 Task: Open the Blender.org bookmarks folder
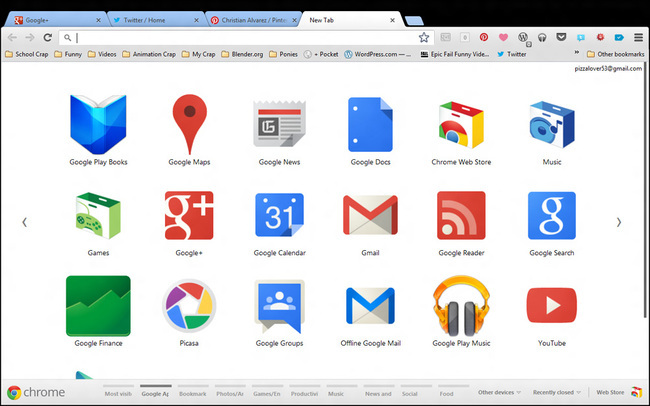click(x=242, y=54)
